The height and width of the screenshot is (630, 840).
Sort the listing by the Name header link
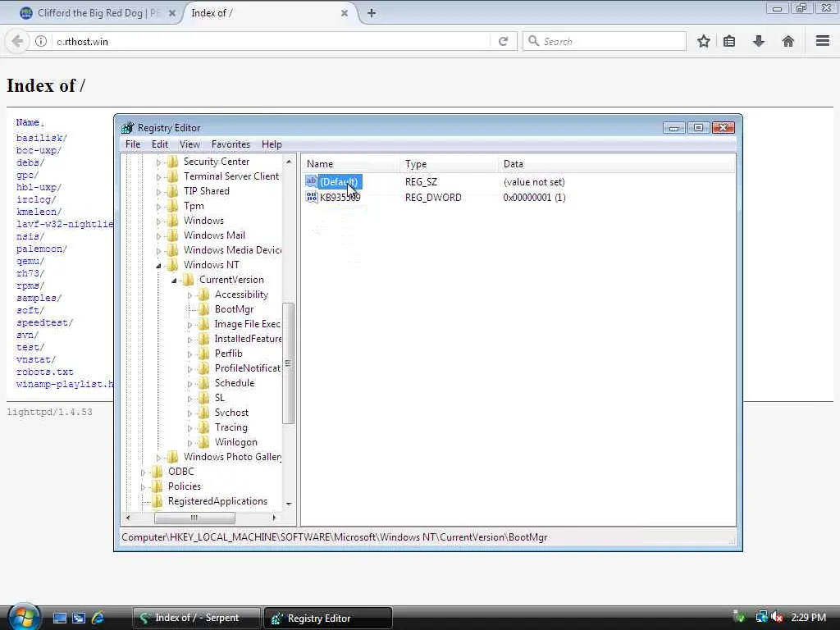point(27,122)
